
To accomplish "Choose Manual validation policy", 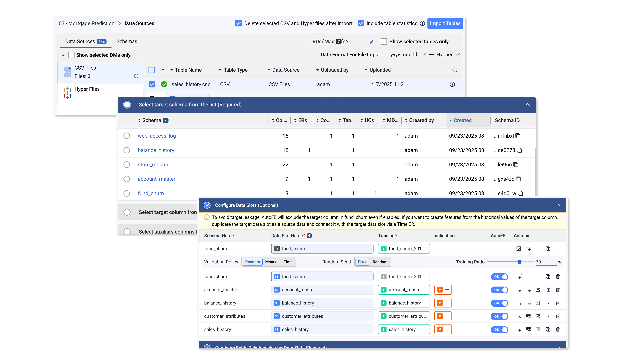I will [x=272, y=262].
